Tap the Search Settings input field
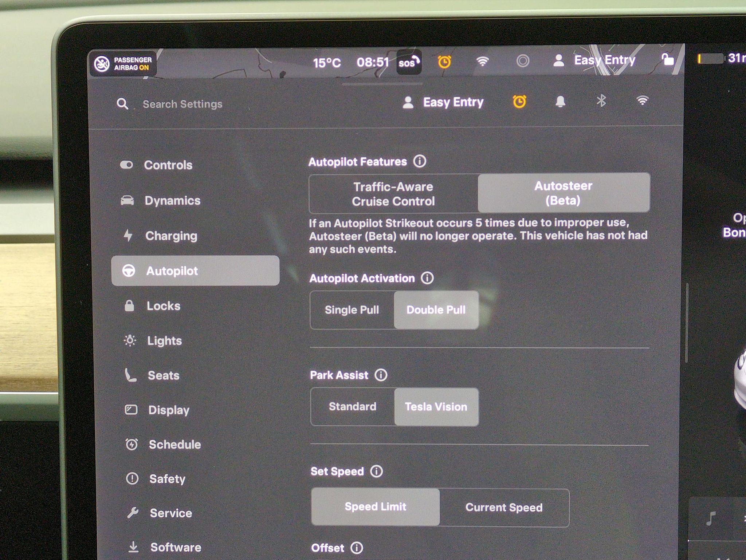 point(182,104)
